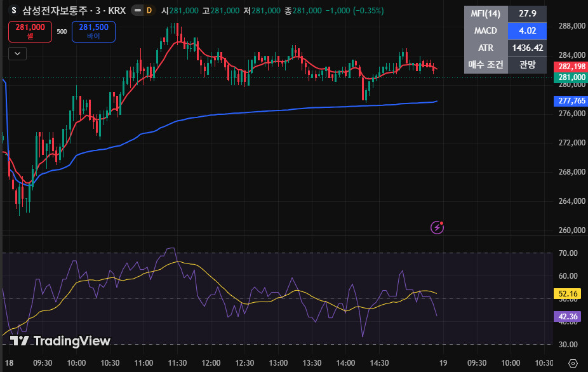
Task: Click the red 282,198 price label
Action: pyautogui.click(x=571, y=67)
